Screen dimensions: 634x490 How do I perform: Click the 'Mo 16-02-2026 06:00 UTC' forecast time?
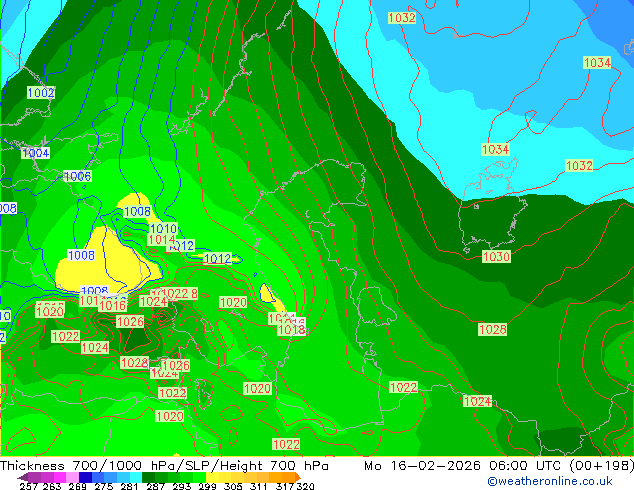point(465,466)
